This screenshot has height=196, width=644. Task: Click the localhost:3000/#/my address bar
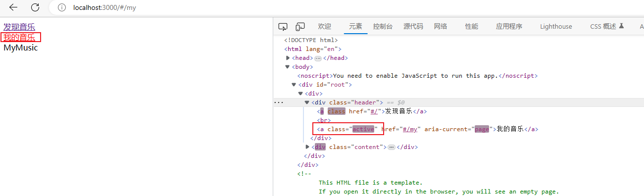[x=104, y=7]
